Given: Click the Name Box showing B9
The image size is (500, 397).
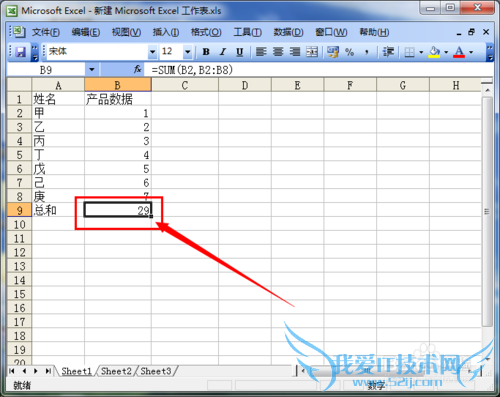Looking at the screenshot, I should (46, 70).
